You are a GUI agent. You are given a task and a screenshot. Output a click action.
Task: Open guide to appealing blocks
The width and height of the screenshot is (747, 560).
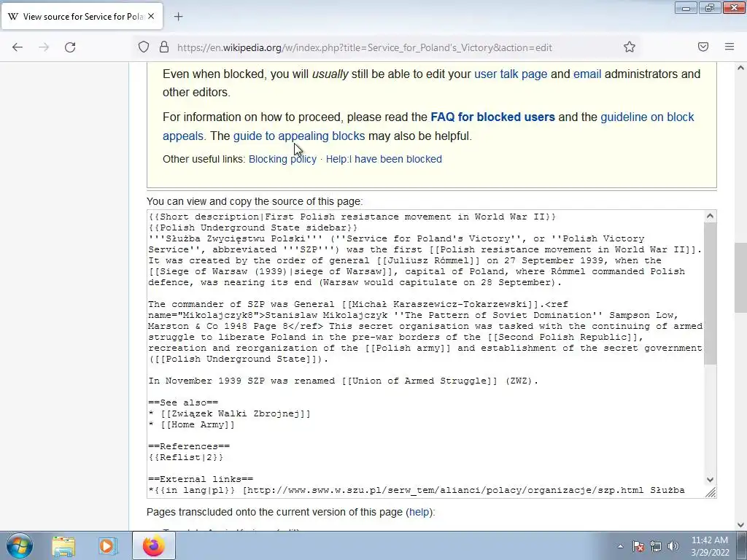point(298,136)
